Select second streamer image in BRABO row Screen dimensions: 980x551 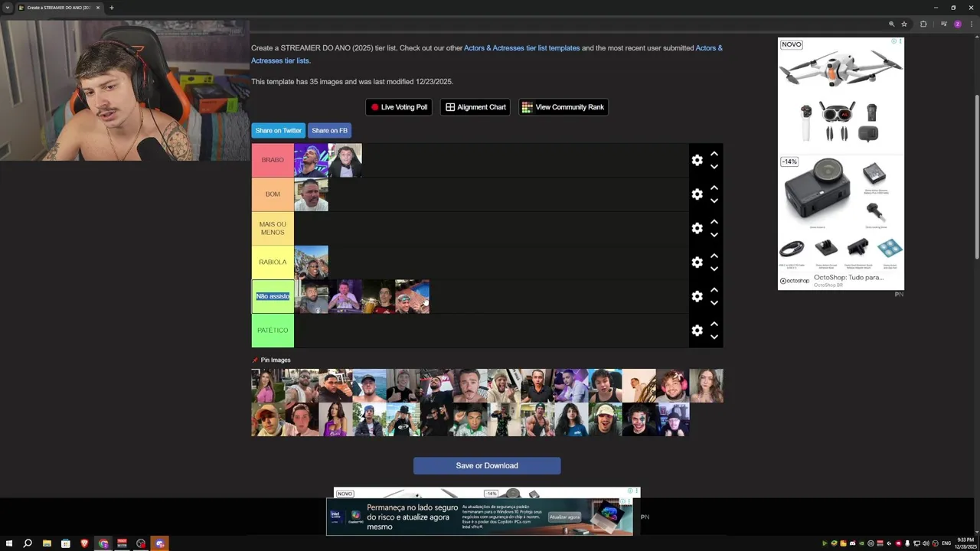pyautogui.click(x=345, y=160)
